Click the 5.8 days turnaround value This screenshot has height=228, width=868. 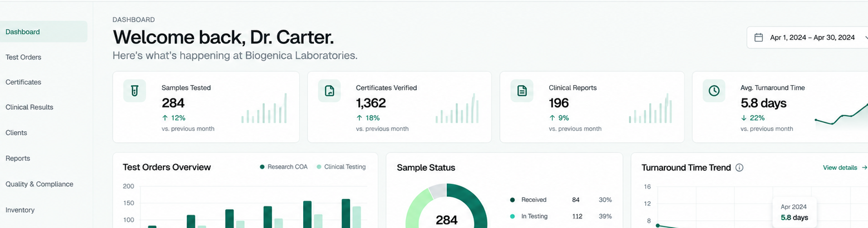pos(763,103)
